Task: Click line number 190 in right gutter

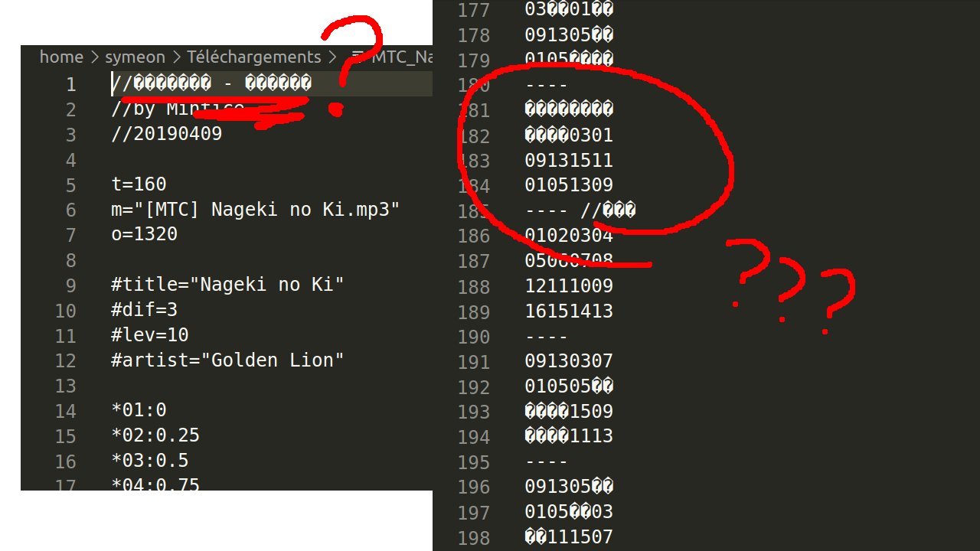Action: coord(473,337)
